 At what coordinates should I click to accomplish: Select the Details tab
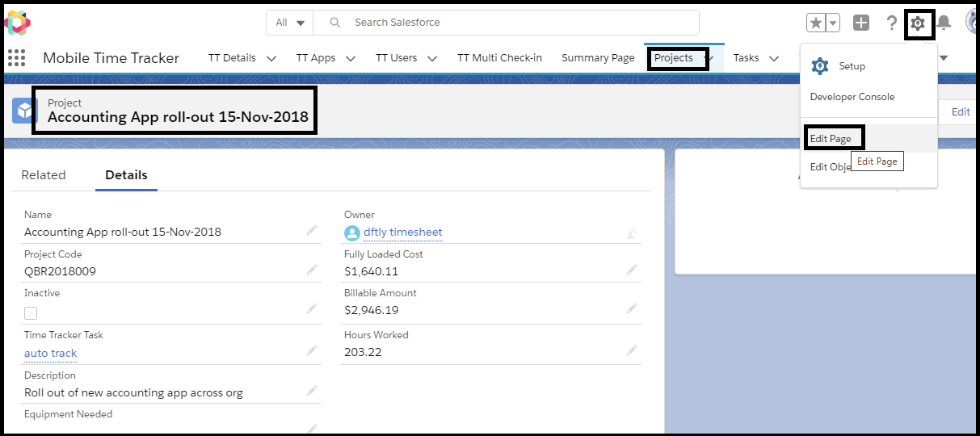(x=126, y=174)
